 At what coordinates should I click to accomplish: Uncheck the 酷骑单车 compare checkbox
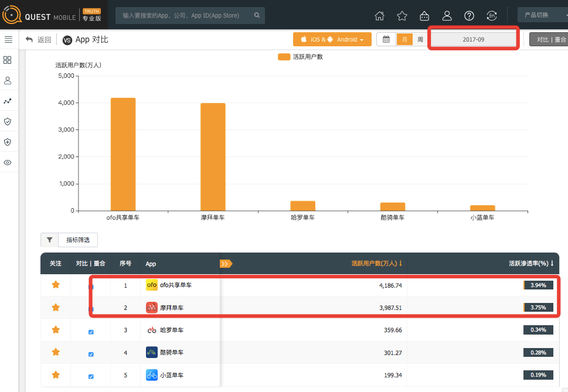90,354
